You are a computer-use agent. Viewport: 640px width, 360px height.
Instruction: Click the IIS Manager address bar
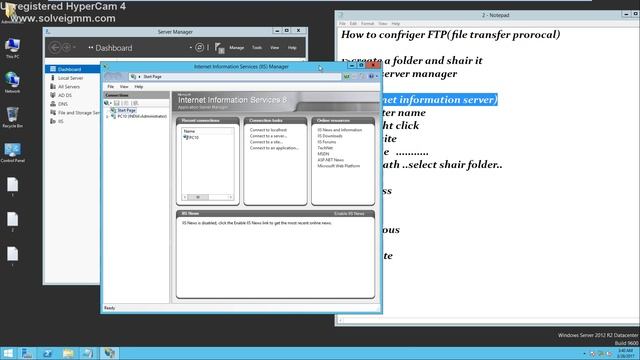(x=235, y=77)
